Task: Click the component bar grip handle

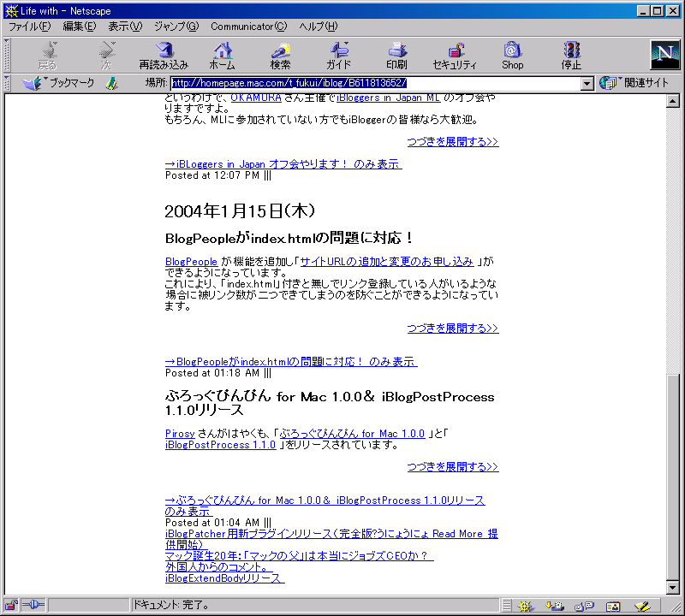Action: [x=506, y=606]
